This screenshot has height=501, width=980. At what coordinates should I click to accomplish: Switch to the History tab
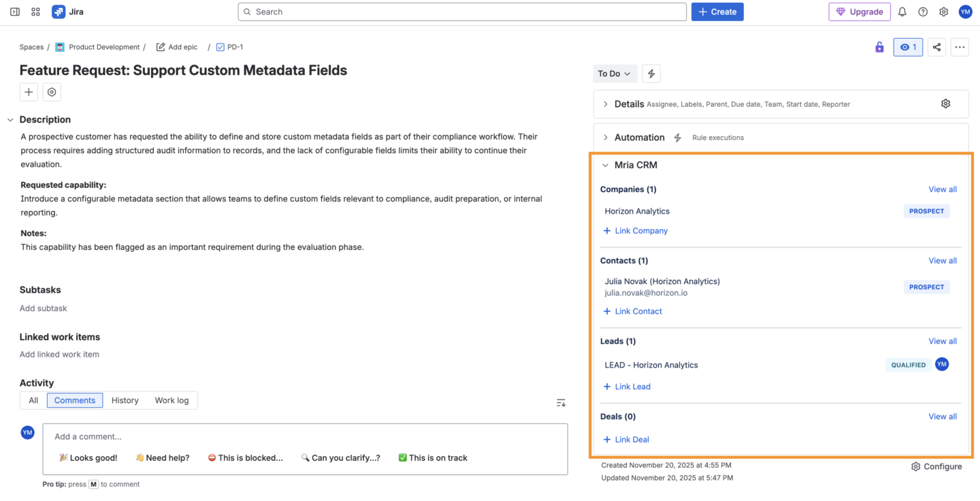click(x=125, y=400)
